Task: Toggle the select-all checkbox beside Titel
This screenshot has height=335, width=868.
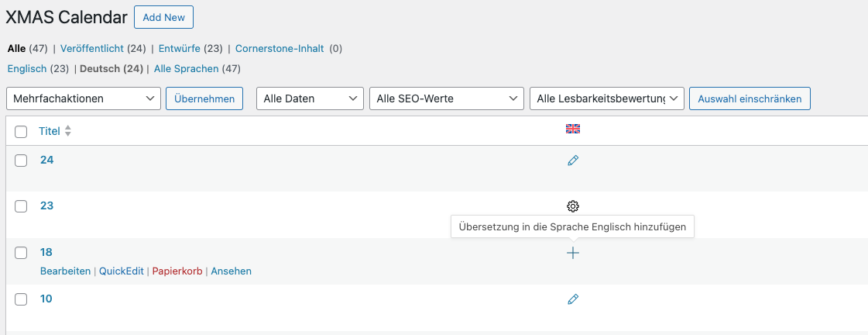Action: pyautogui.click(x=21, y=132)
